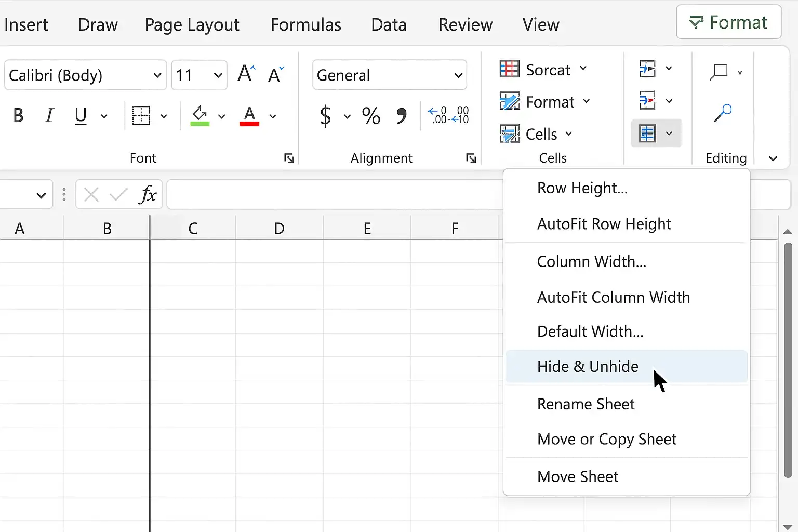Click the Borders icon
Screen dimensions: 798x532
click(x=141, y=115)
